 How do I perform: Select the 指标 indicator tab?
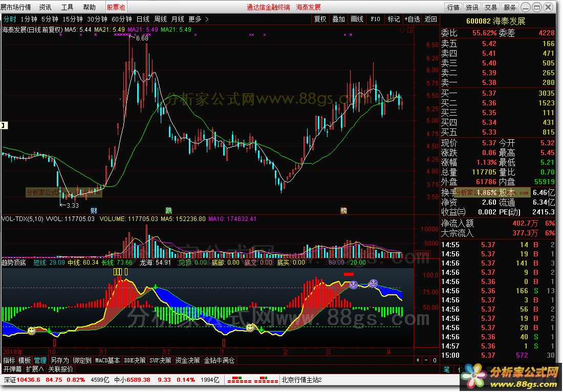coord(9,360)
